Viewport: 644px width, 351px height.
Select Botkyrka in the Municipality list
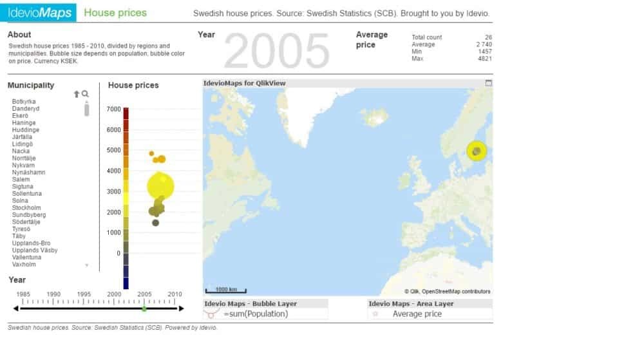[x=24, y=102]
